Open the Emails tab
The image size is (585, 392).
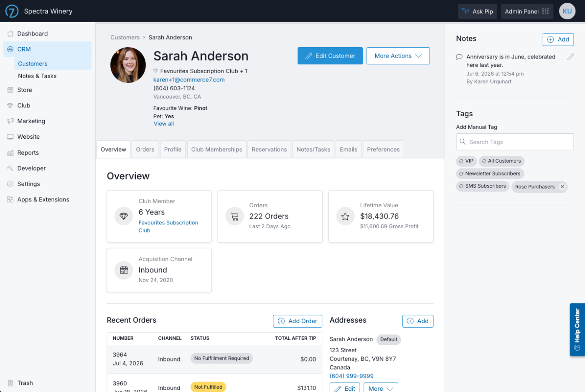tap(348, 150)
